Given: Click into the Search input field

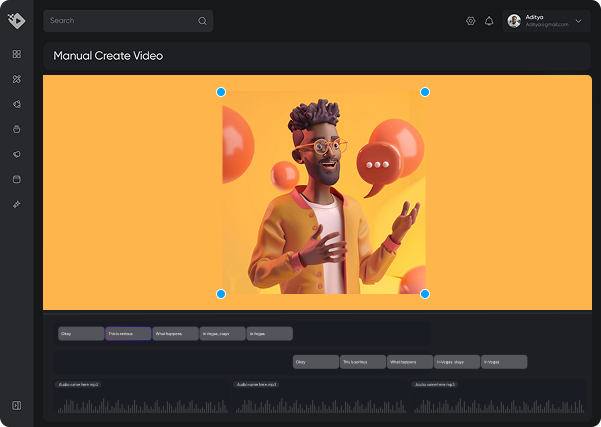Looking at the screenshot, I should pyautogui.click(x=120, y=21).
